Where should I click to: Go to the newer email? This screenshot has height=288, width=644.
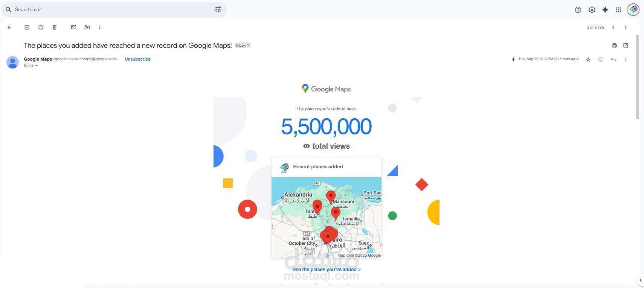pos(613,27)
